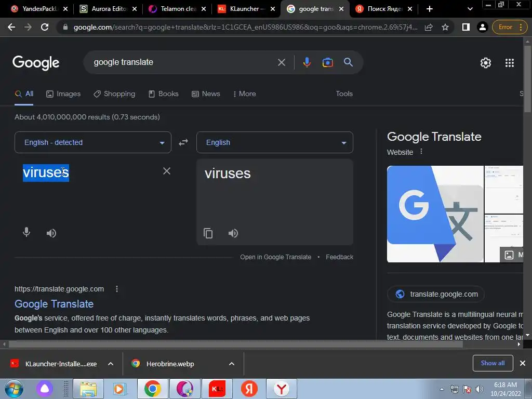532x399 pixels.
Task: Switch to Books results
Action: [163, 94]
